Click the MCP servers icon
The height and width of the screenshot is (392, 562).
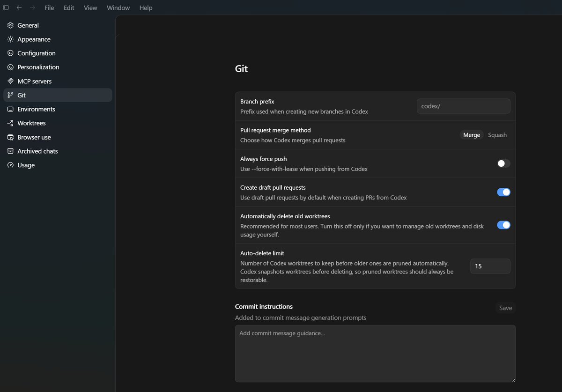click(x=10, y=81)
